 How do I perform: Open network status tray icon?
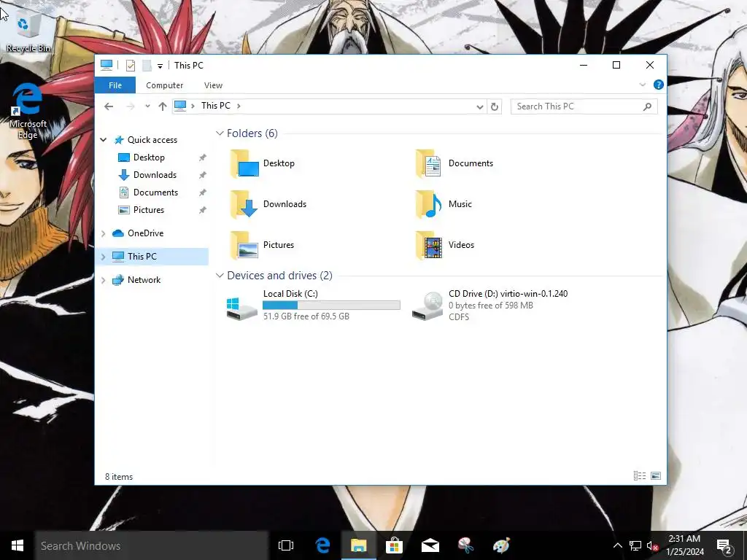click(x=635, y=545)
